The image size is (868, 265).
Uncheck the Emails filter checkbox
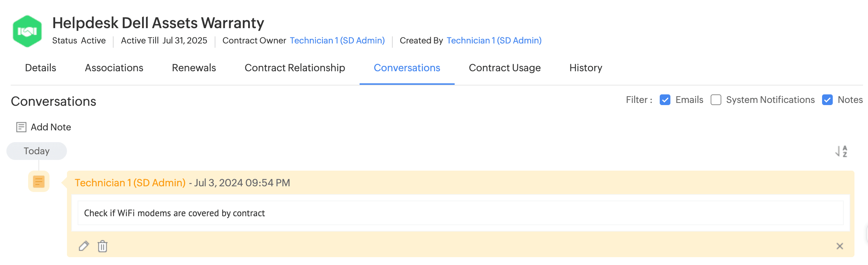665,100
